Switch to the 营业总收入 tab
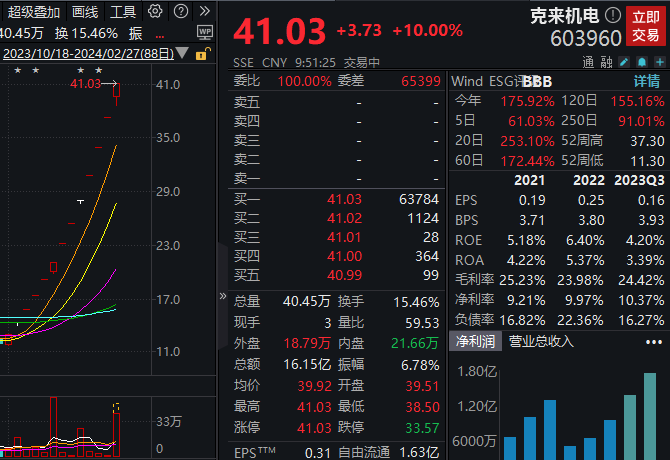This screenshot has height=460, width=670. coord(541,341)
